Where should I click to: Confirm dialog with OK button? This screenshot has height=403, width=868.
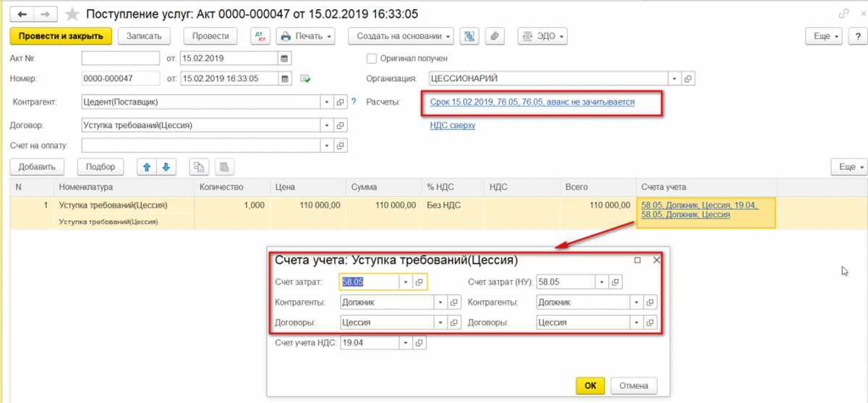point(590,386)
